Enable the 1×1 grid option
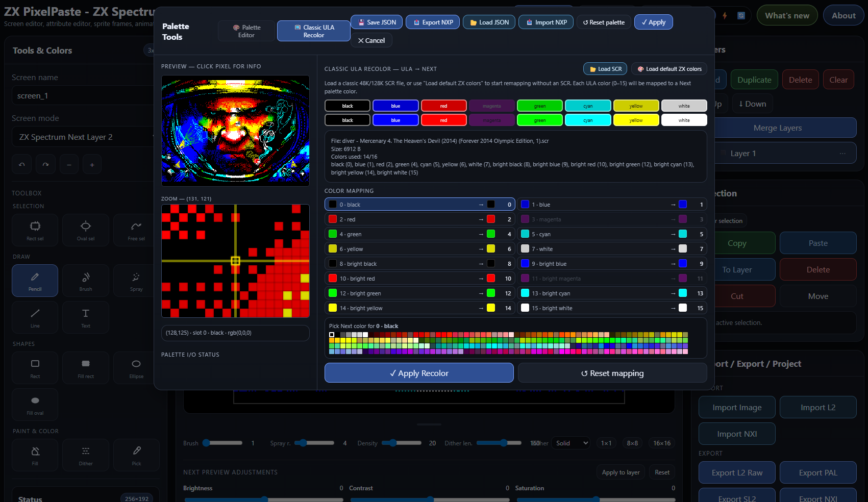The height and width of the screenshot is (502, 868). coord(606,443)
